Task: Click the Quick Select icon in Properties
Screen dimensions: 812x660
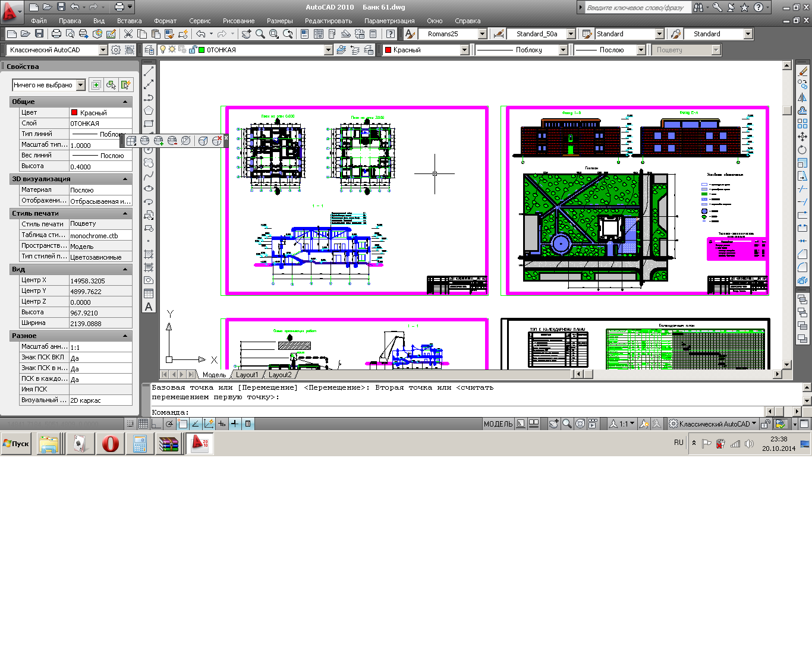Action: click(x=125, y=85)
